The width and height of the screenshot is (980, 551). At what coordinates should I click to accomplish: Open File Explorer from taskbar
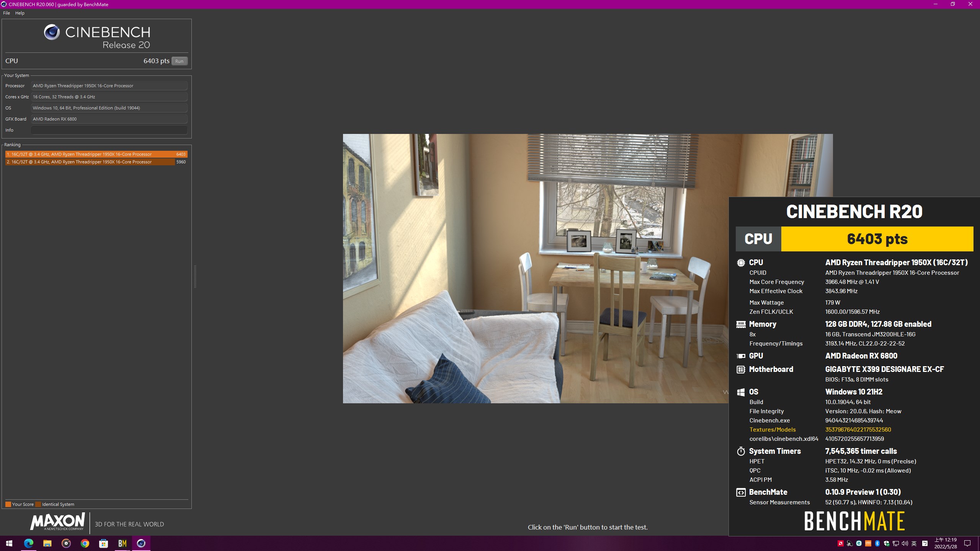point(47,543)
